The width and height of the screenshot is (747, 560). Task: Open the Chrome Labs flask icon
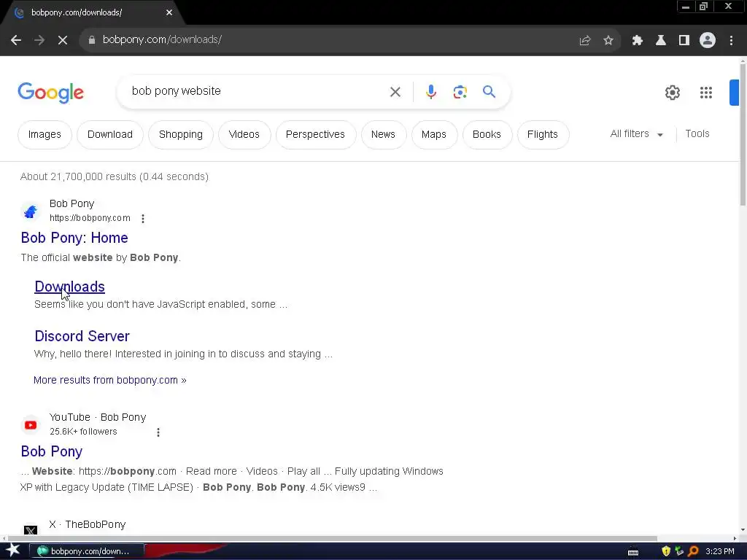661,41
